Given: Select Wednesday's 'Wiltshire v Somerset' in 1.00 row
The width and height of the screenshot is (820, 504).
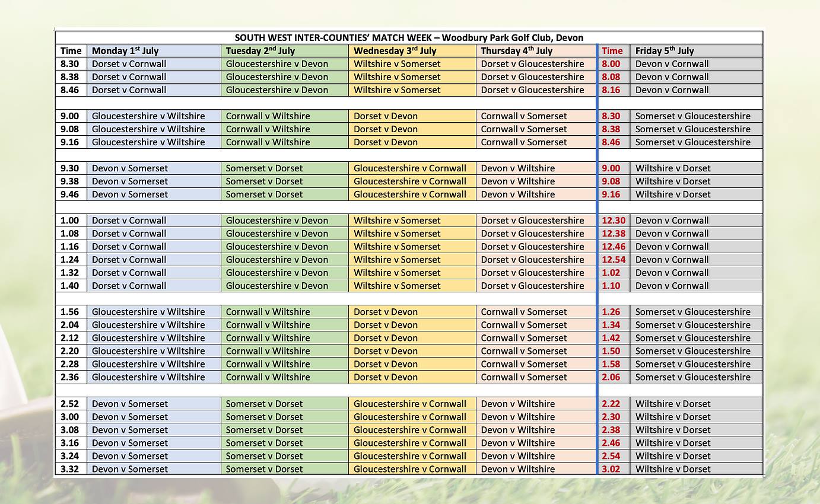Looking at the screenshot, I should coord(412,220).
